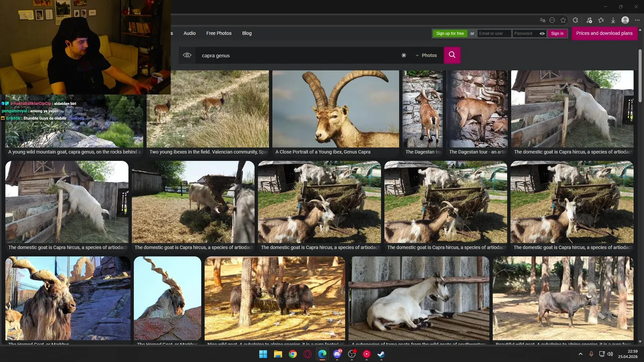Focus the Email or user field
Screen dimensions: 644x362
tap(494, 34)
